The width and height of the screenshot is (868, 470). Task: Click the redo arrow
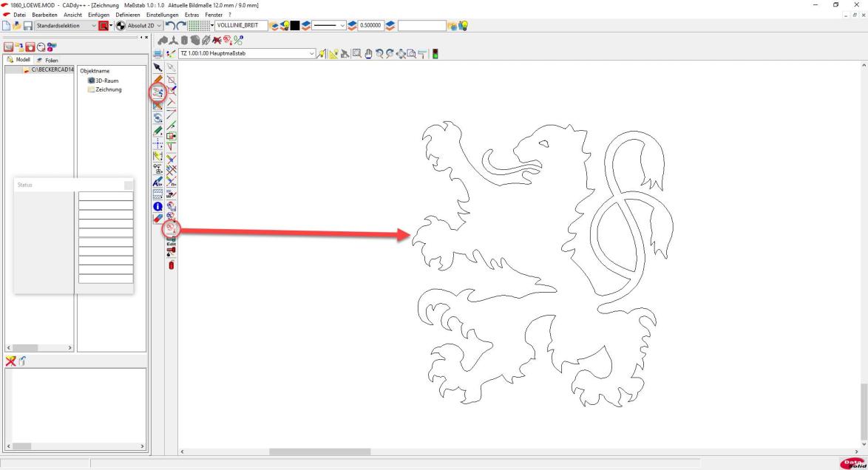tap(181, 25)
